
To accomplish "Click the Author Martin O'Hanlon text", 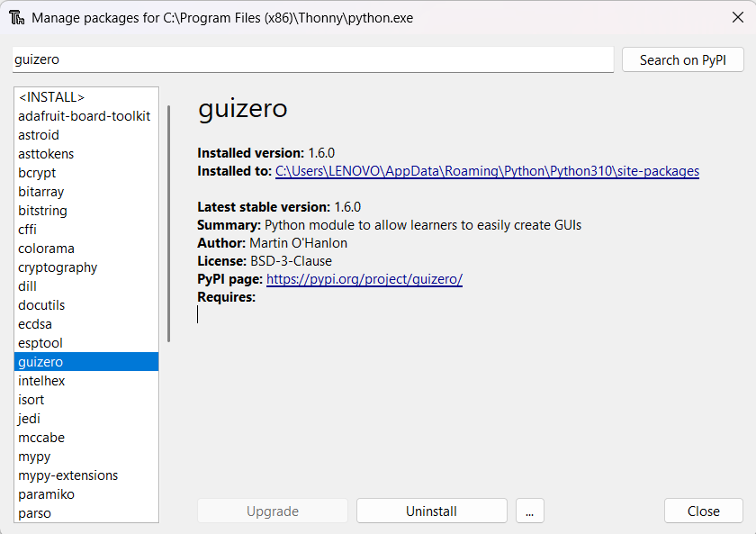I will [272, 243].
